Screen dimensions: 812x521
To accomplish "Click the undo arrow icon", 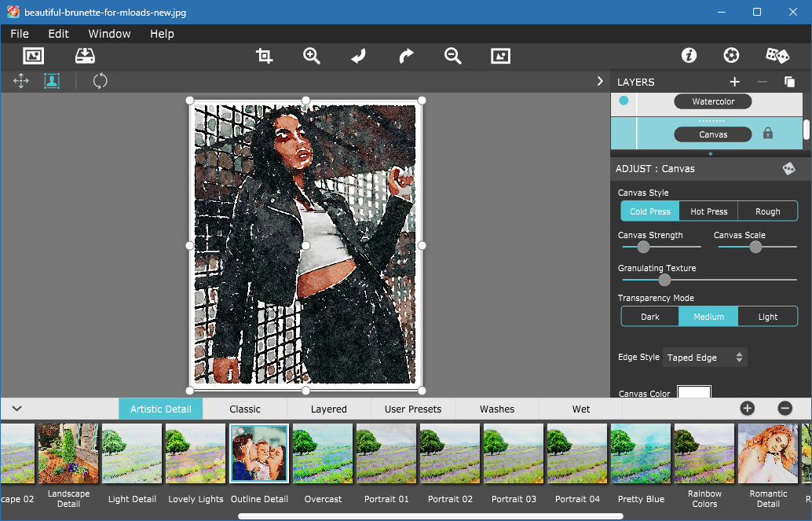I will click(358, 56).
